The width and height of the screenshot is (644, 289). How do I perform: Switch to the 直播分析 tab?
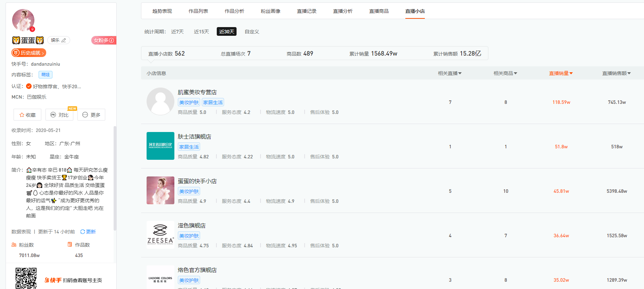343,11
